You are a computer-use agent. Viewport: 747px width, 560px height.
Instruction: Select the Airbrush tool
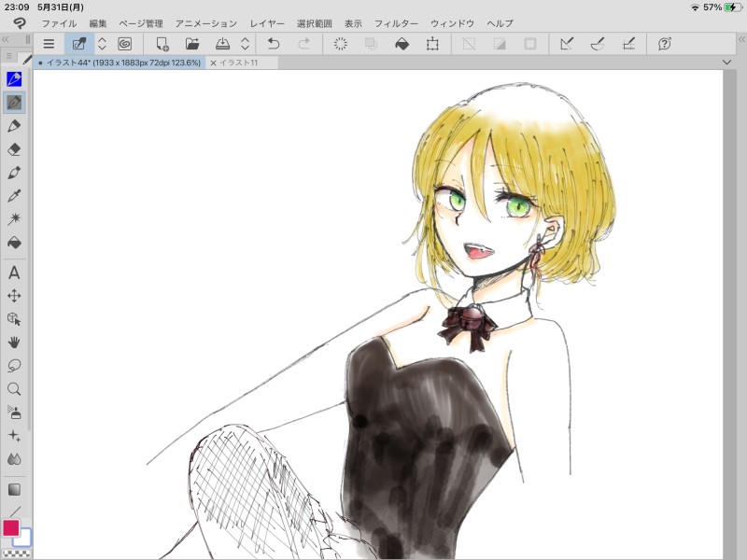14,413
